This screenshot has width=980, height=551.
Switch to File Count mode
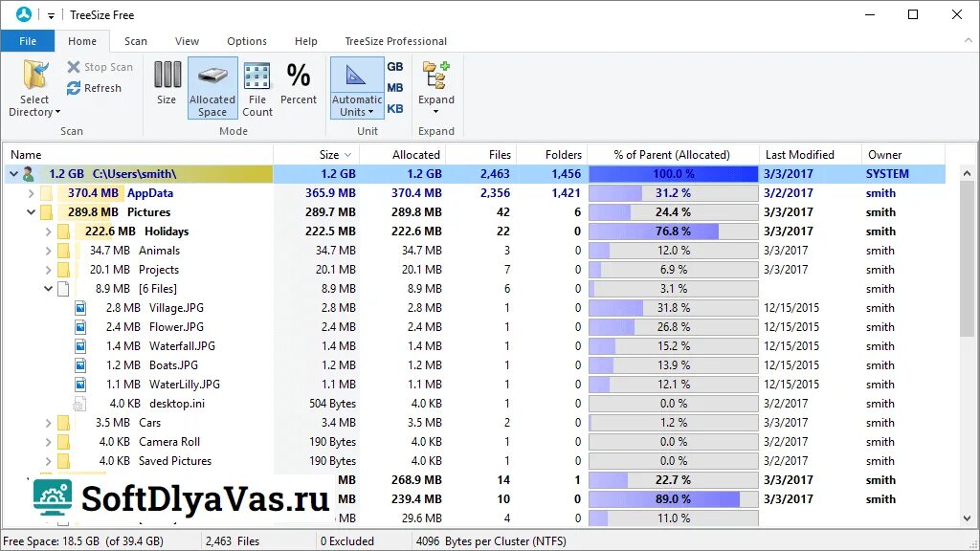(257, 87)
